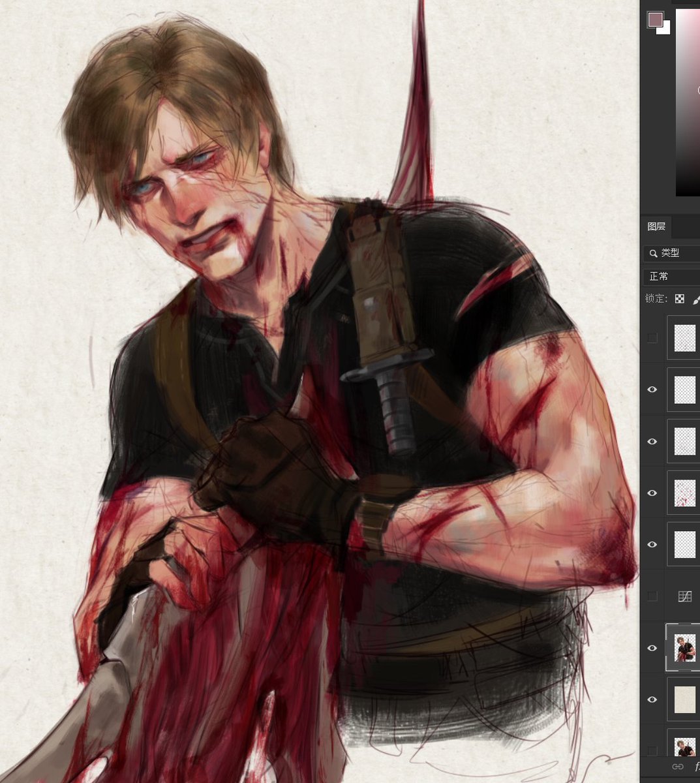700x783 pixels.
Task: Hide the selected character painting layer
Action: coord(652,648)
